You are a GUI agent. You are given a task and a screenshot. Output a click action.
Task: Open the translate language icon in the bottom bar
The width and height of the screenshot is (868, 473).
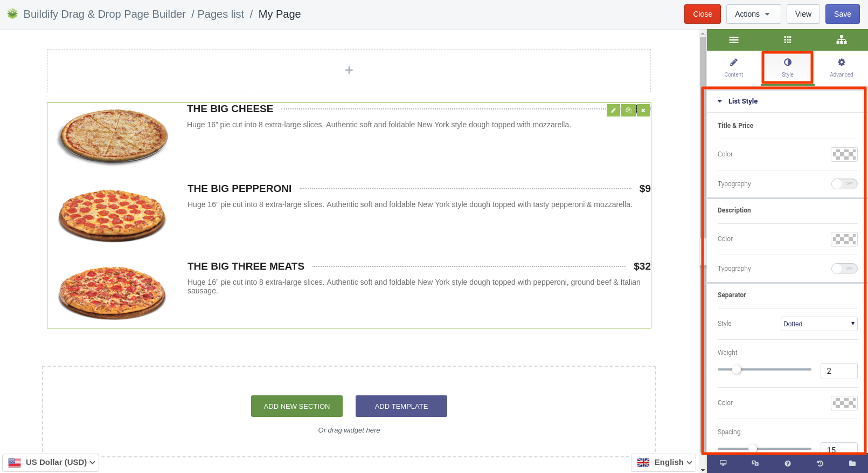coord(755,463)
